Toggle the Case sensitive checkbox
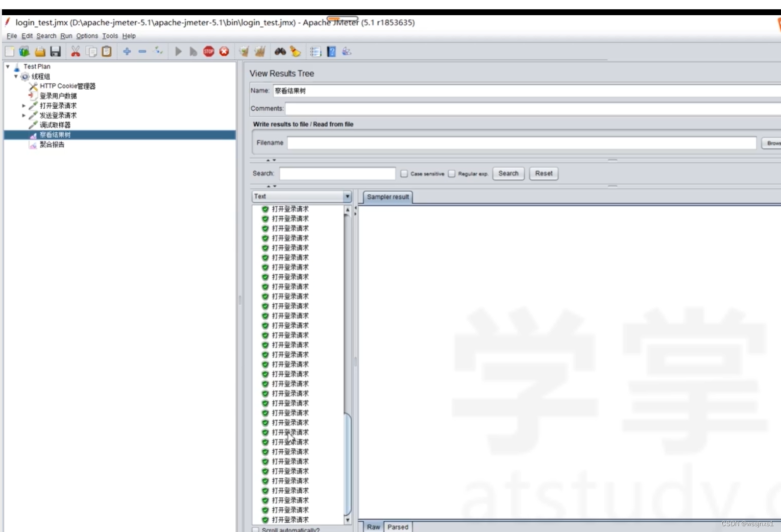Image resolution: width=781 pixels, height=532 pixels. (x=404, y=173)
